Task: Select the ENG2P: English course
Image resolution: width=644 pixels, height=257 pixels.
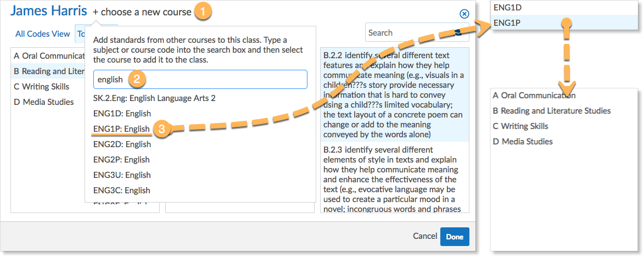Action: pyautogui.click(x=122, y=160)
